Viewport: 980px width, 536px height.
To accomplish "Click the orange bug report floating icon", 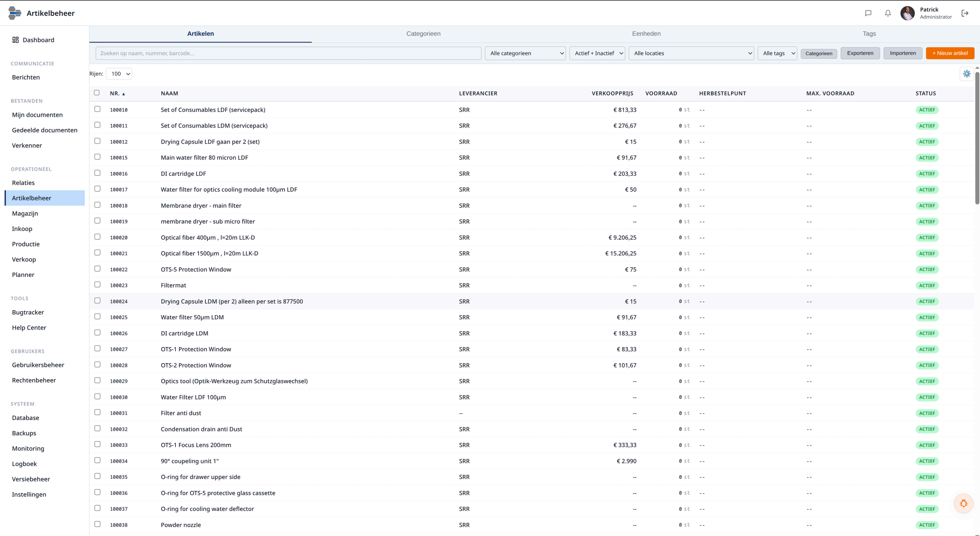I will pos(963,503).
